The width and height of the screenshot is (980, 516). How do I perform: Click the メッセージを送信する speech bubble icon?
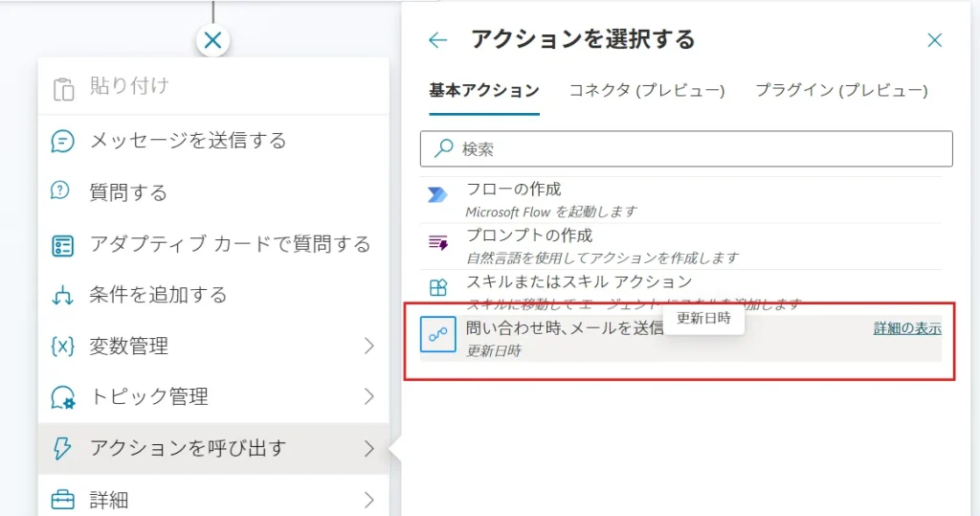tap(62, 142)
